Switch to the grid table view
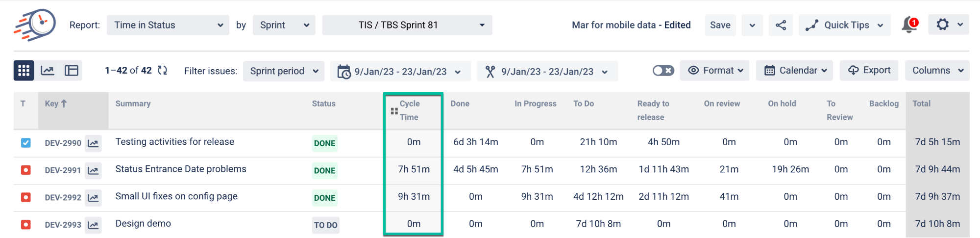The height and width of the screenshot is (238, 980). pyautogui.click(x=24, y=71)
